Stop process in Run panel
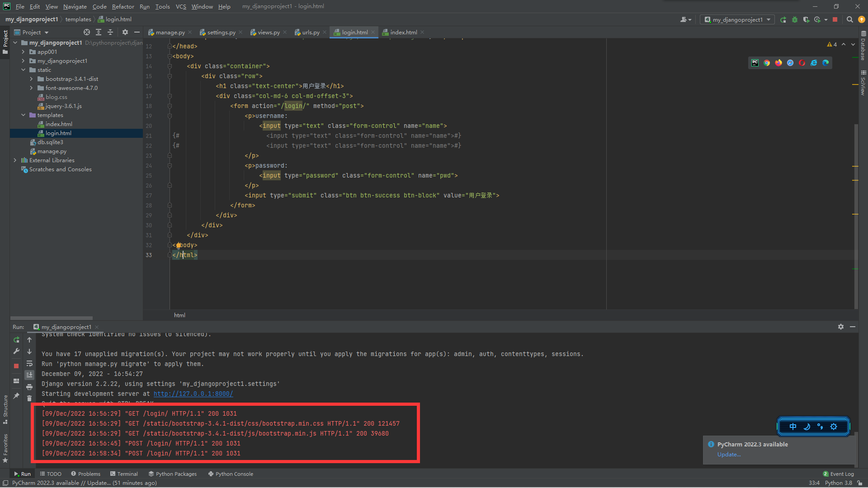868x488 pixels. point(16,366)
